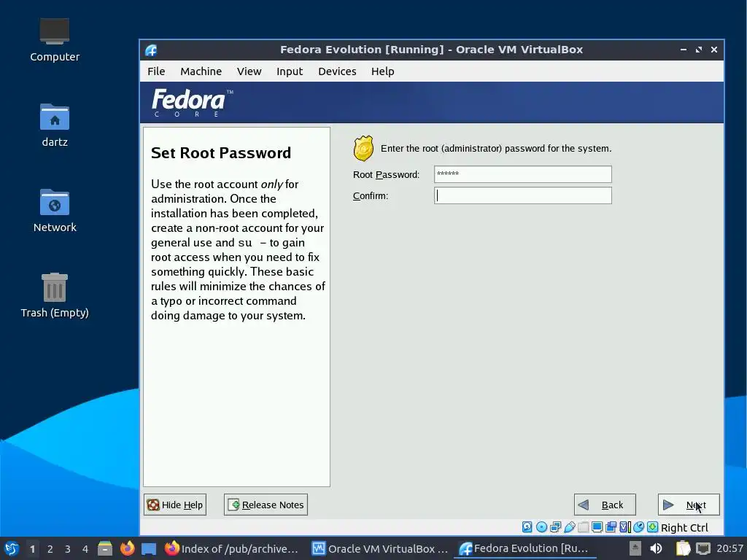
Task: Open the optical drive status icon
Action: click(542, 527)
